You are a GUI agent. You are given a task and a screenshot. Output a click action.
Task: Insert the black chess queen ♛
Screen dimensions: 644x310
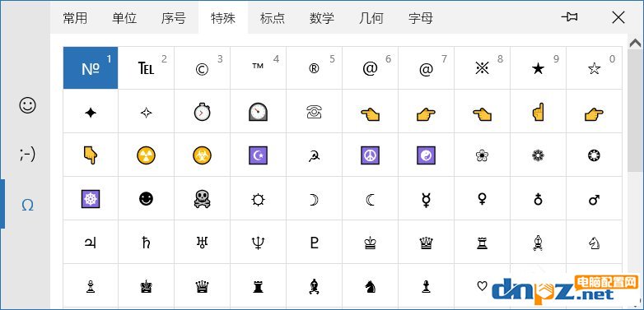[x=202, y=286]
